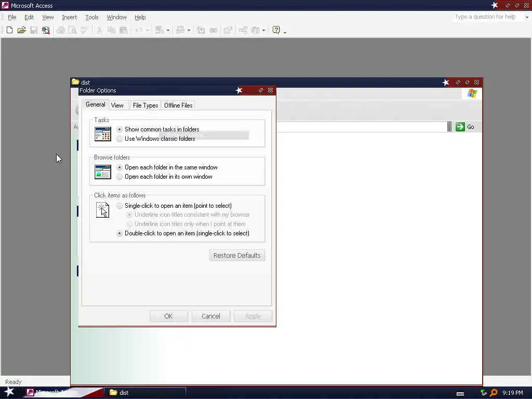The width and height of the screenshot is (532, 399).
Task: Open Relationships from the toolbar icon
Action: (243, 30)
